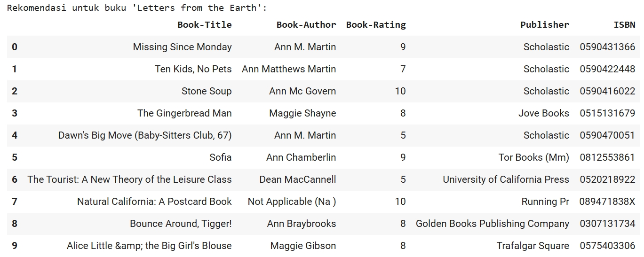644x257 pixels.
Task: Click the Bounce Around, Tigger! cell
Action: [x=181, y=224]
